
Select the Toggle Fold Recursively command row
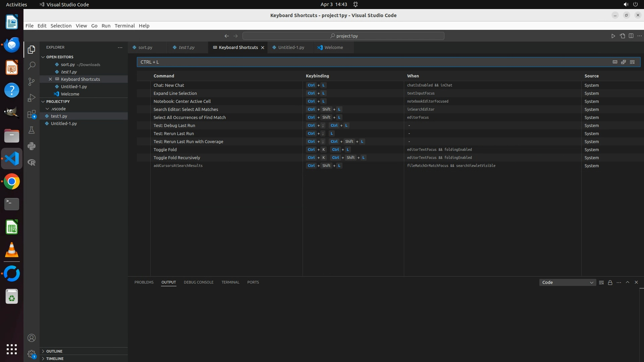click(177, 158)
